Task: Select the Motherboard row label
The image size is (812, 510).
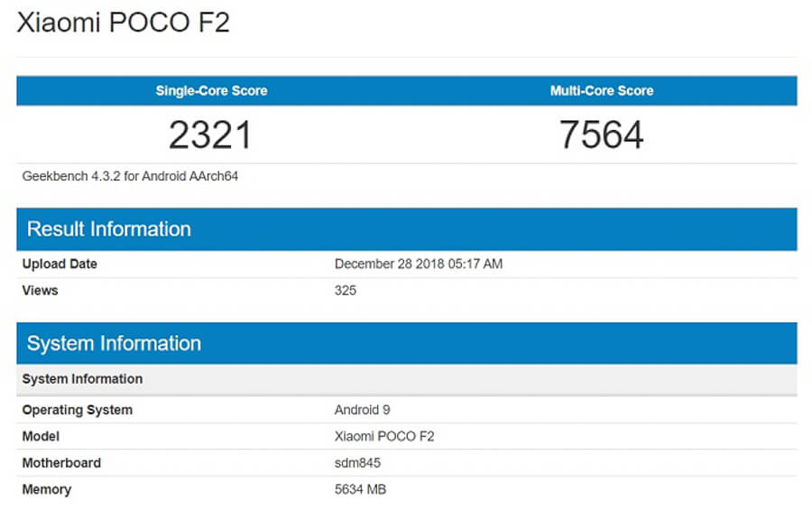Action: pos(61,463)
